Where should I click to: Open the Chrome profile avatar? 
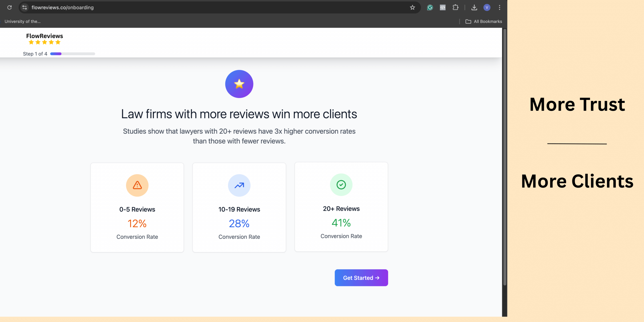tap(487, 8)
